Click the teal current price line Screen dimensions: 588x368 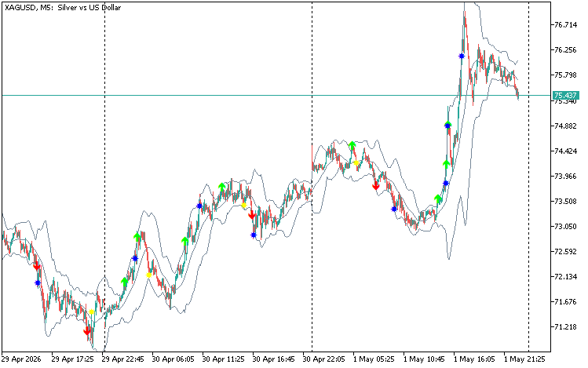276,95
